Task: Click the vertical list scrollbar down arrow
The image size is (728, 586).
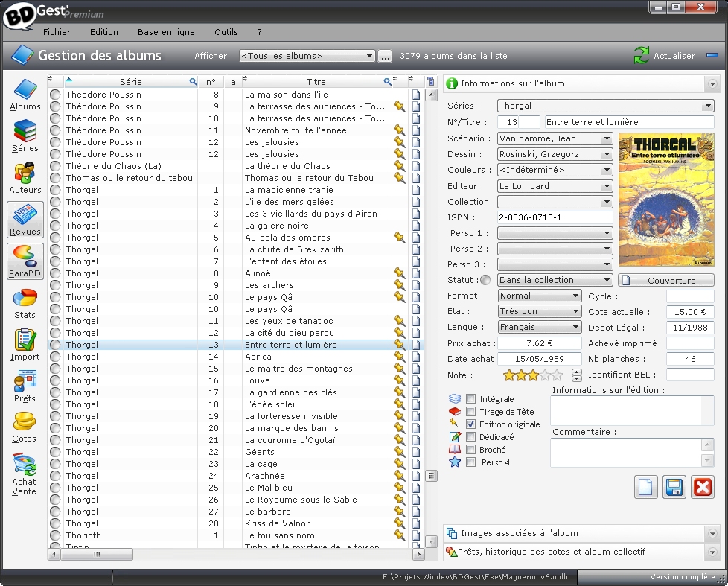Action: pyautogui.click(x=431, y=541)
